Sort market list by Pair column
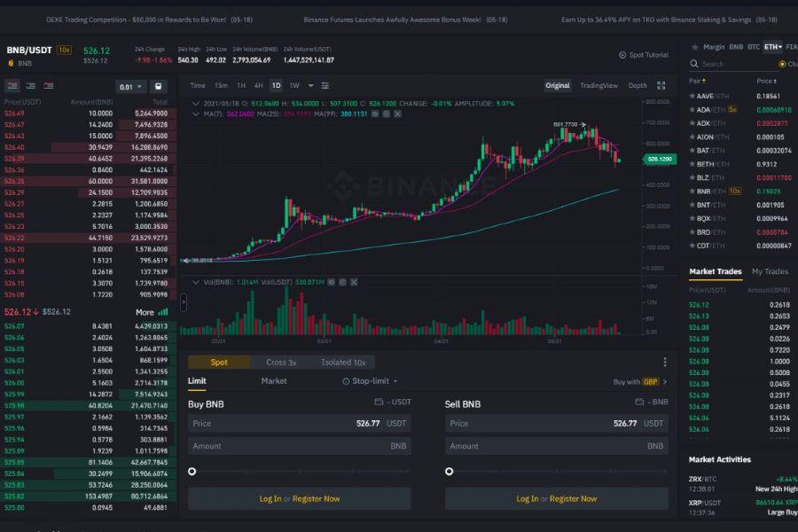The image size is (798, 532). coord(697,81)
